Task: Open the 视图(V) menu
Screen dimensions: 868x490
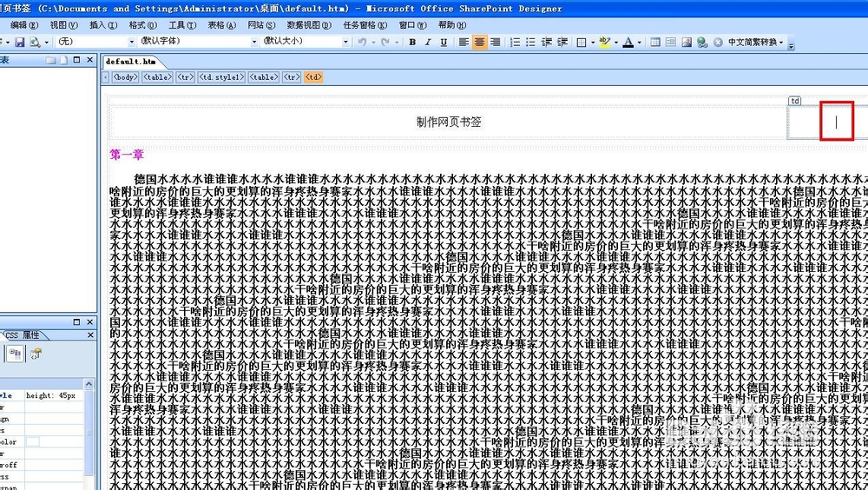Action: 63,25
